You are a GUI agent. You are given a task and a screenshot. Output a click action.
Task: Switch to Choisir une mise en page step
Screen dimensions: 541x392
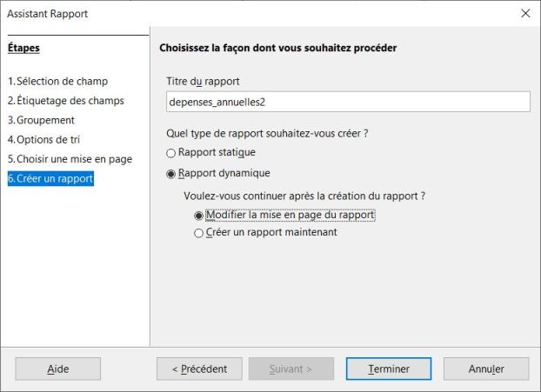point(70,159)
